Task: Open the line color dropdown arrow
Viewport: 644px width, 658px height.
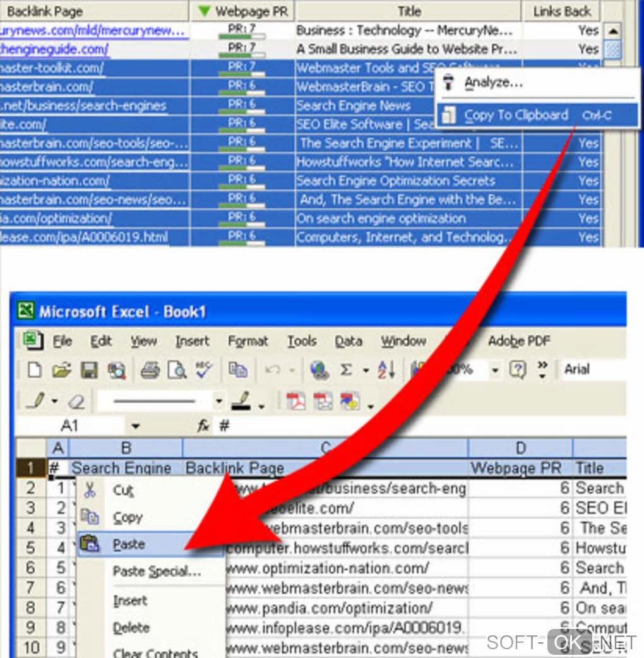Action: click(x=261, y=406)
